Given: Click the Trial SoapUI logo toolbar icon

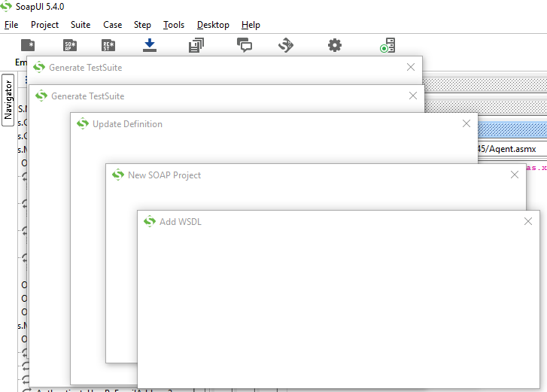Looking at the screenshot, I should [286, 45].
